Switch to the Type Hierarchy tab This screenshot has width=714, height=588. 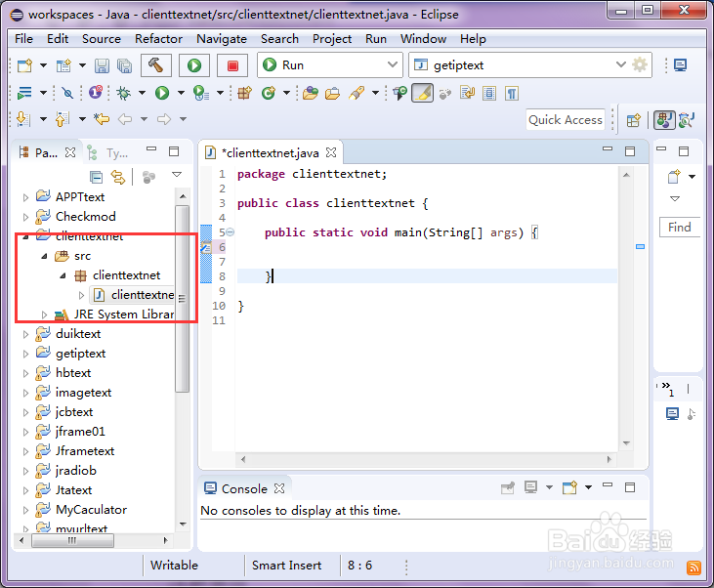click(x=109, y=153)
